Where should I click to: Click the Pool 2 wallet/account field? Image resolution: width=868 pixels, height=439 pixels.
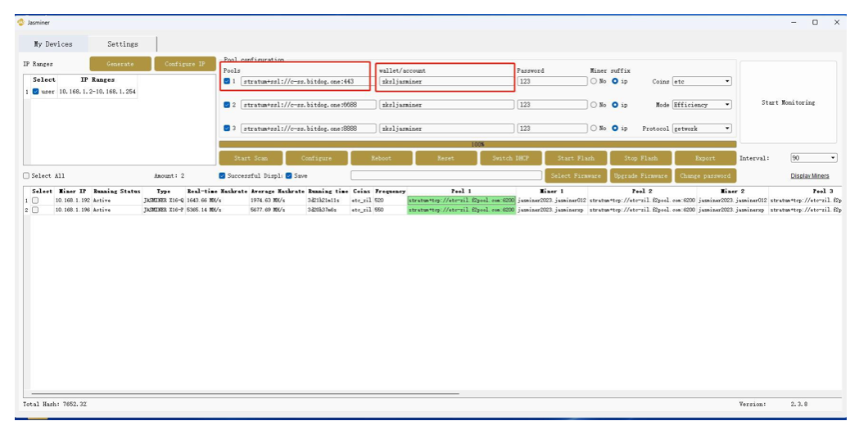pos(445,105)
